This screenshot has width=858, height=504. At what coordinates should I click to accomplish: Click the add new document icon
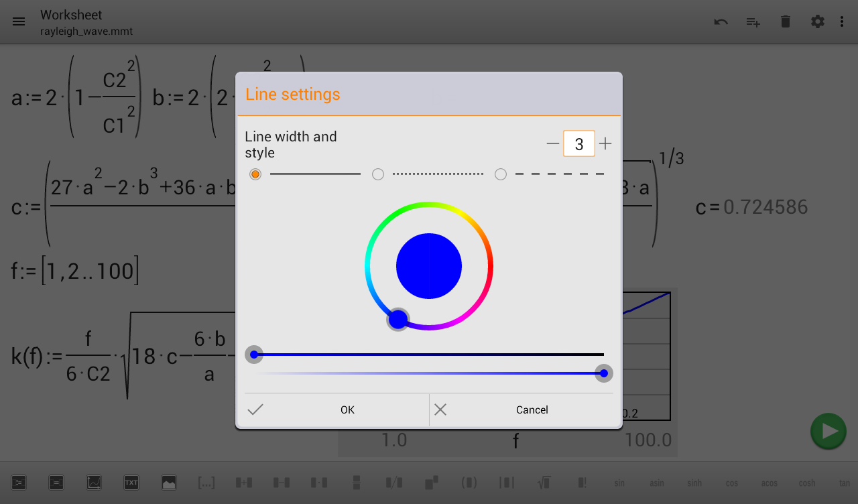pyautogui.click(x=753, y=21)
